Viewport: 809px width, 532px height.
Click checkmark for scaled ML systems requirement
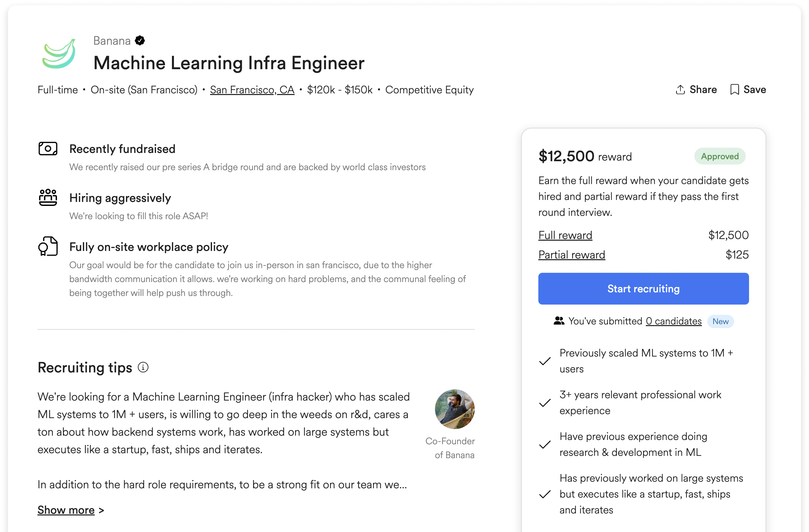click(545, 361)
